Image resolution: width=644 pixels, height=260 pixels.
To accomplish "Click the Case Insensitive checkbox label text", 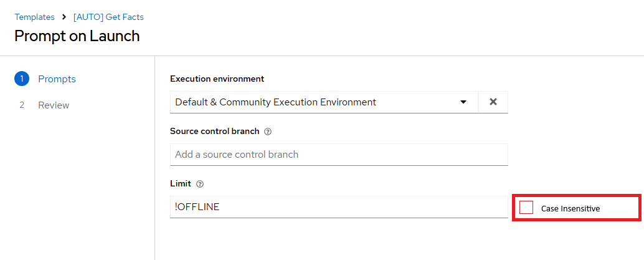I will (x=570, y=208).
